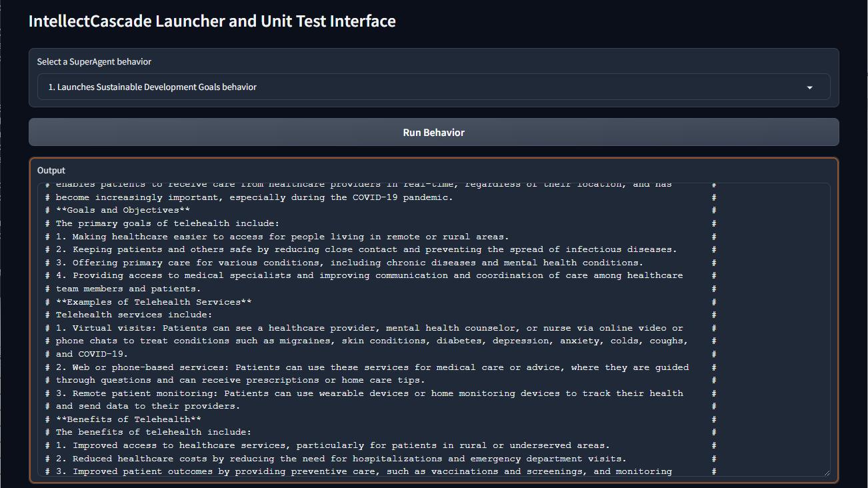Place cursor on '**Benefits of Telehealth**' line
This screenshot has height=488, width=868.
coord(129,419)
